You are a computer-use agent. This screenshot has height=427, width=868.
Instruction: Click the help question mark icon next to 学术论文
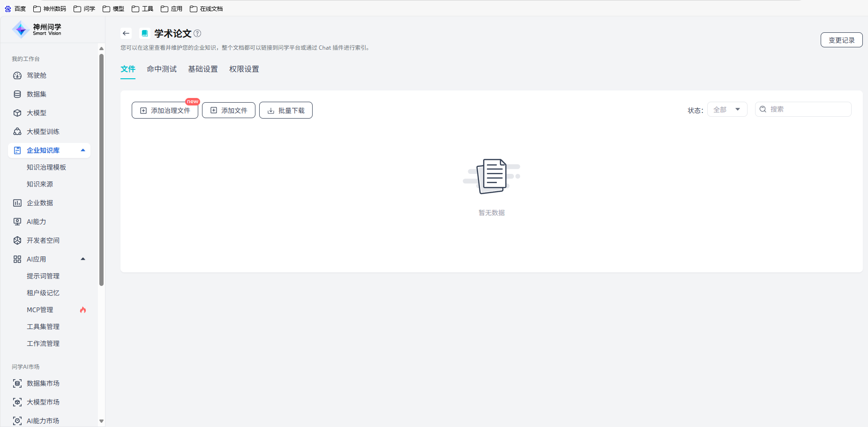point(197,33)
